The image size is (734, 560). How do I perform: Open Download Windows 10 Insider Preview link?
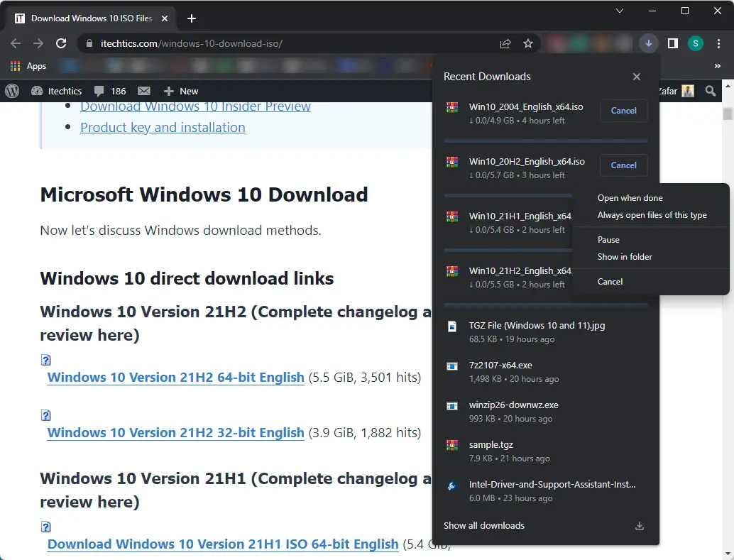(x=195, y=106)
